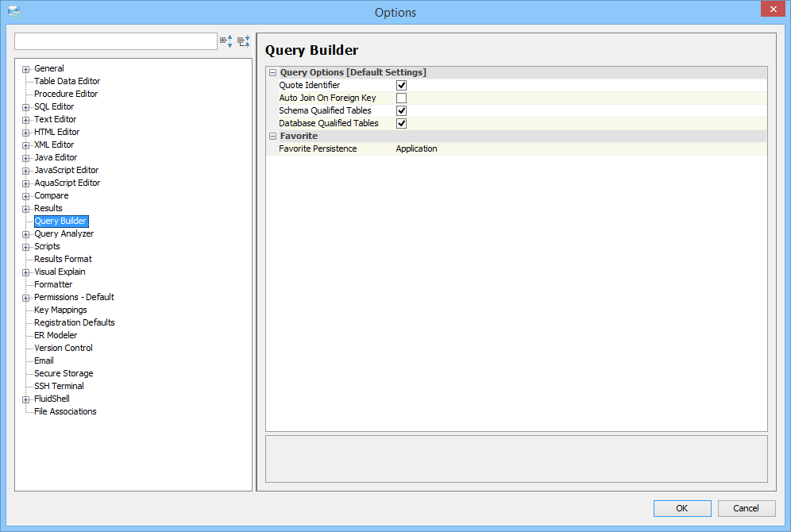
Task: Expand the Text Editor node
Action: [x=25, y=120]
